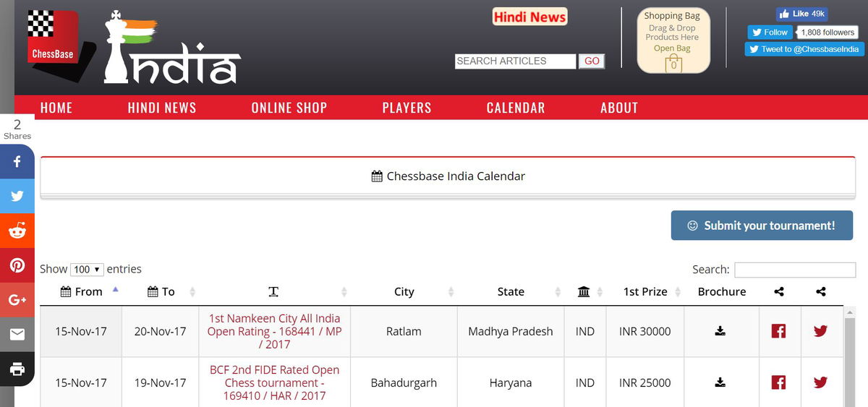Open the shopping bag icon
868x407 pixels.
point(673,64)
